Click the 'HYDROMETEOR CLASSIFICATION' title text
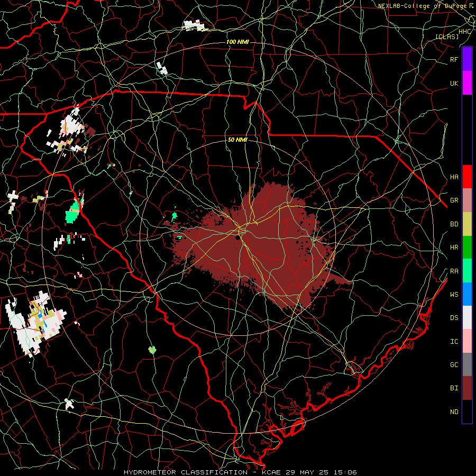This screenshot has width=476, height=476. click(x=186, y=472)
